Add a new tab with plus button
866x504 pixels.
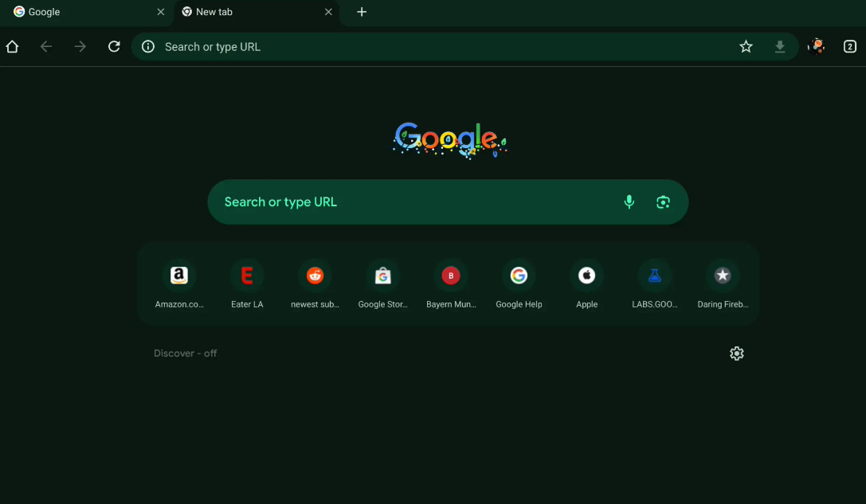point(362,12)
